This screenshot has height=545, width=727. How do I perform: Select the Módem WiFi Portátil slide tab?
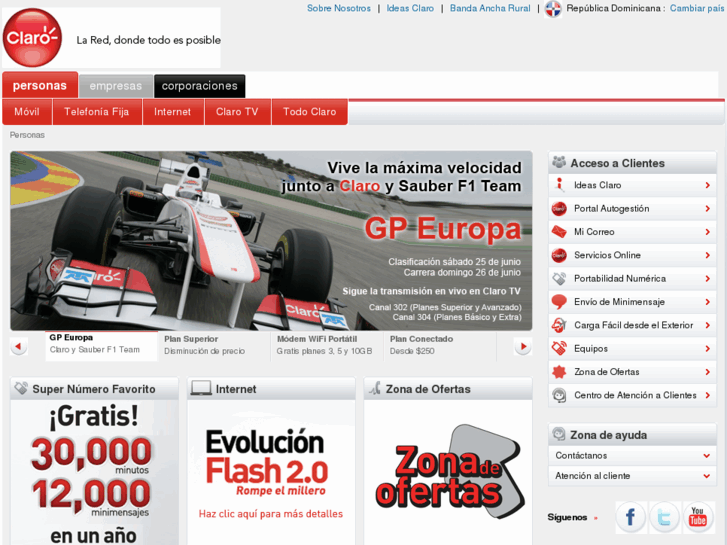pyautogui.click(x=327, y=346)
